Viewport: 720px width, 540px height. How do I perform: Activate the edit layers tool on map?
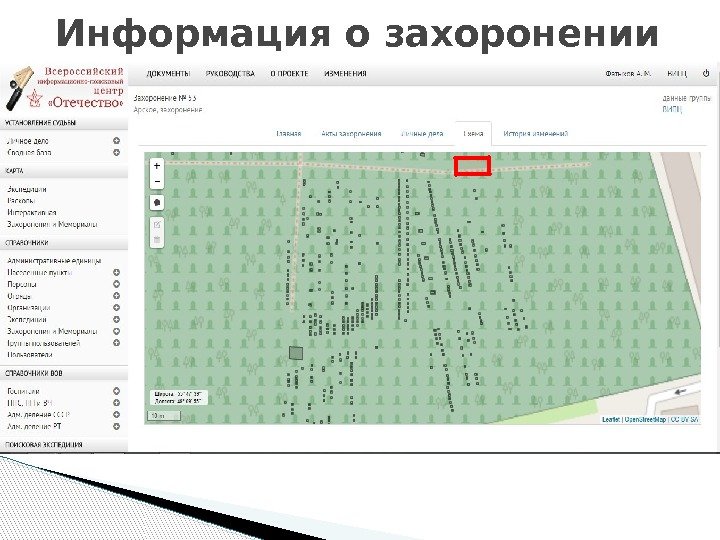click(x=157, y=225)
